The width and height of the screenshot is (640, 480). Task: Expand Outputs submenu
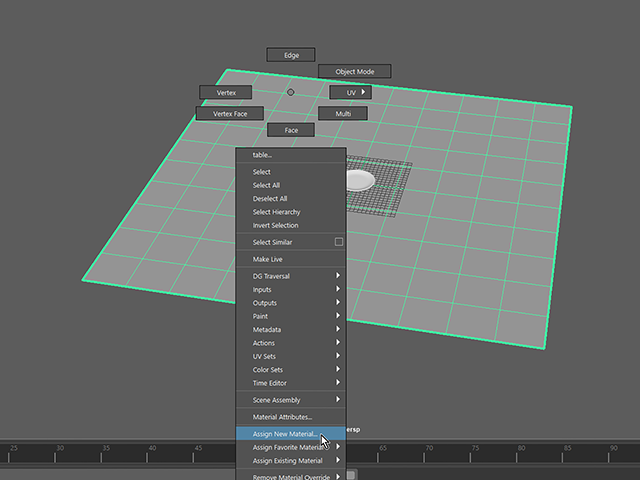point(291,303)
